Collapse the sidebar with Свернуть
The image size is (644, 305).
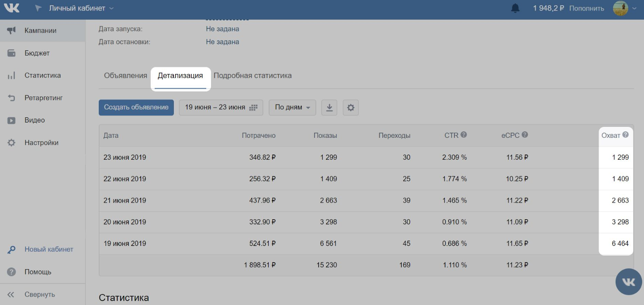[x=39, y=294]
